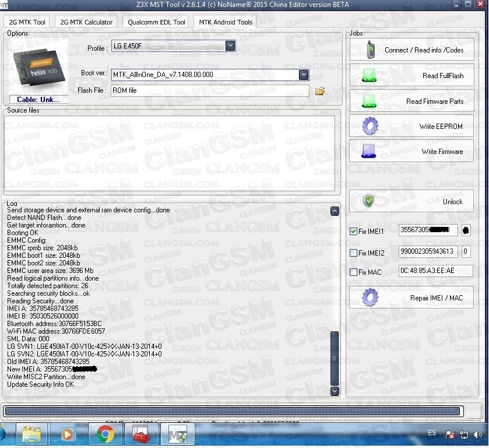This screenshot has width=489, height=448.
Task: Click the 'LG SVN1' log line
Action: [85, 346]
